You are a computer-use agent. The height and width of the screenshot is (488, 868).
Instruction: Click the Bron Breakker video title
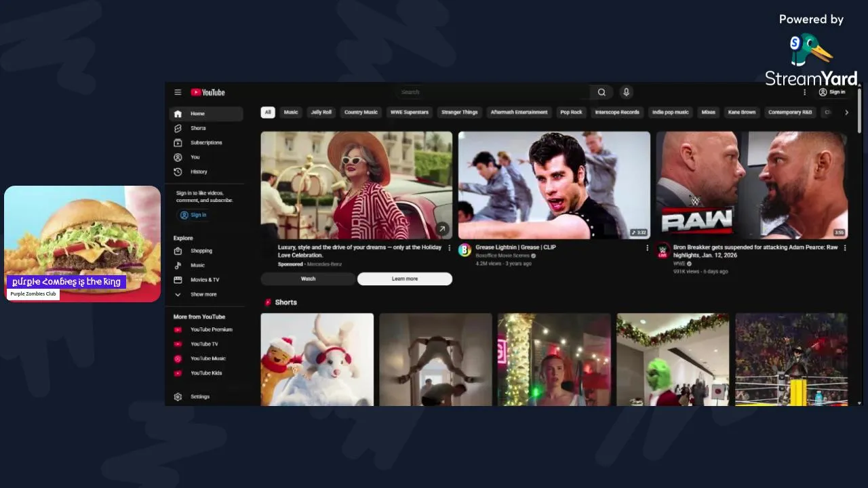[x=755, y=251]
